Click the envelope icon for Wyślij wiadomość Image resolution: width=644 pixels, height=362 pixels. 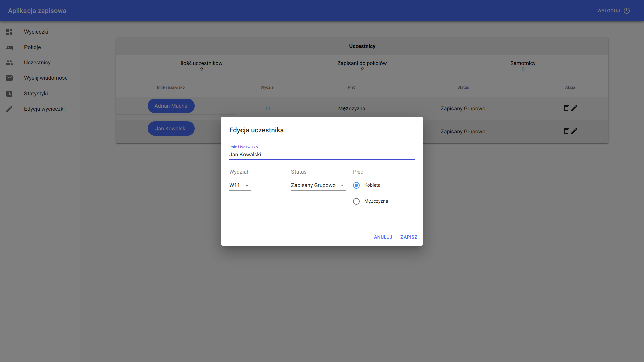[9, 78]
